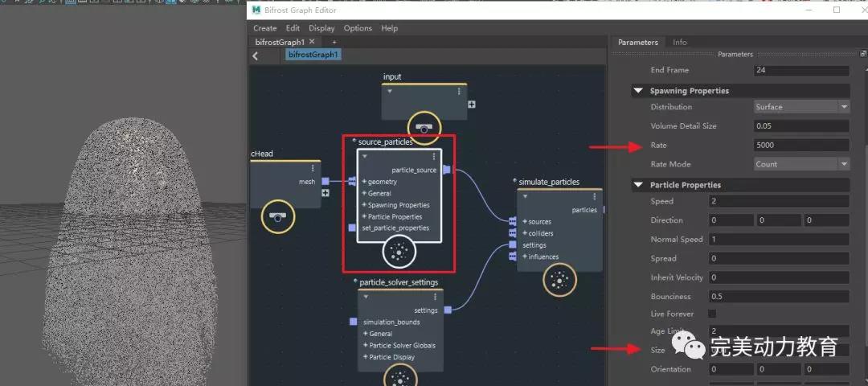Image resolution: width=868 pixels, height=386 pixels.
Task: Open the Distribution dropdown set to Surface
Action: [801, 107]
